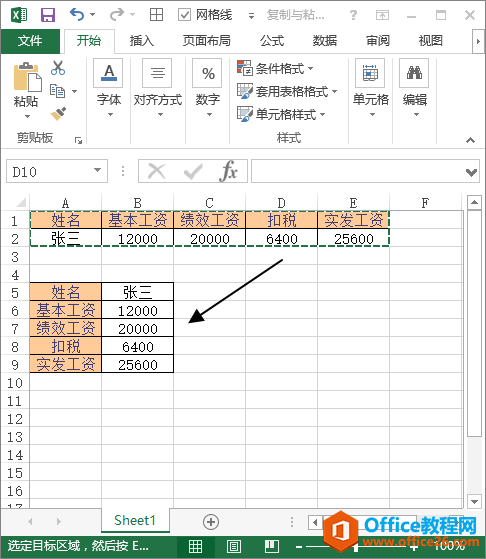Add a new sheet with plus button

click(x=211, y=522)
